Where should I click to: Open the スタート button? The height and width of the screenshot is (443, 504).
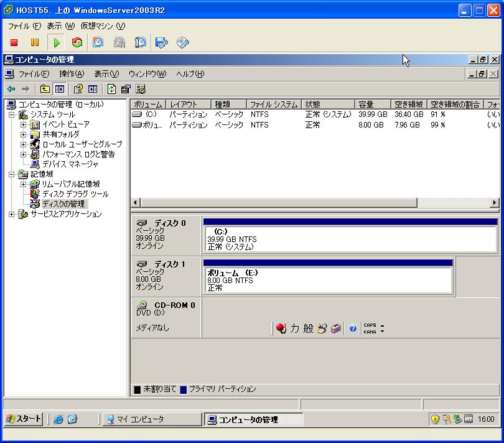[x=24, y=419]
